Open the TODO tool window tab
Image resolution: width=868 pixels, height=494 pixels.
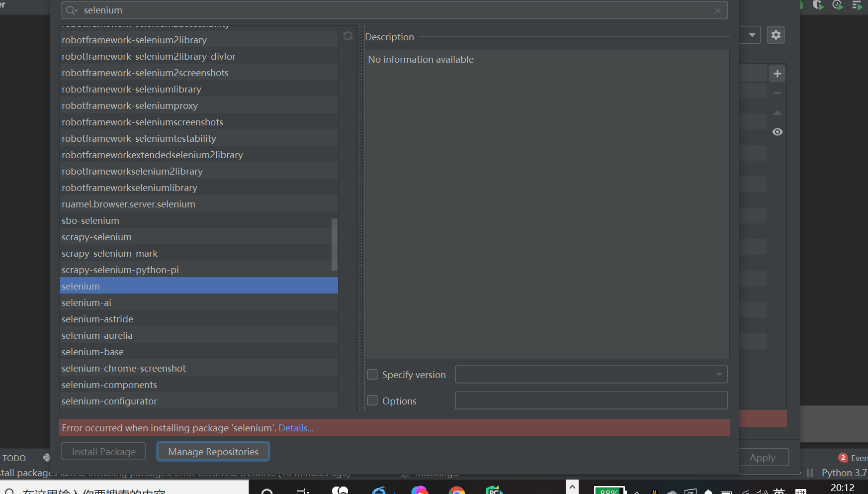[14, 458]
